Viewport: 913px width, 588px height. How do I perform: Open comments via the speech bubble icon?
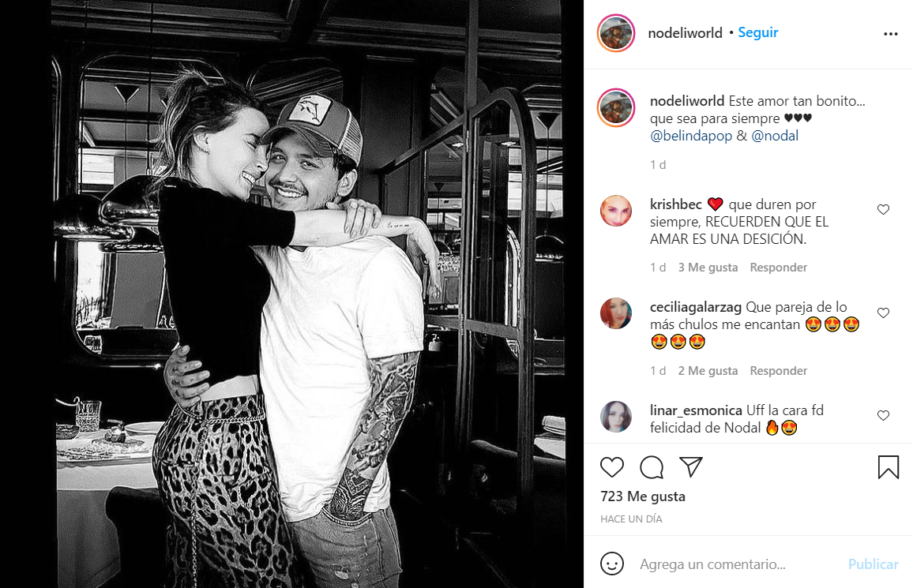tap(651, 467)
